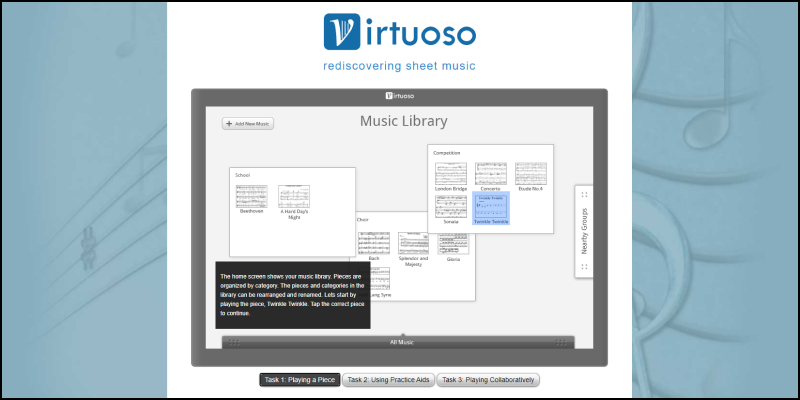This screenshot has width=800, height=400.
Task: Open the Concerto piece thumbnail
Action: pyautogui.click(x=491, y=174)
